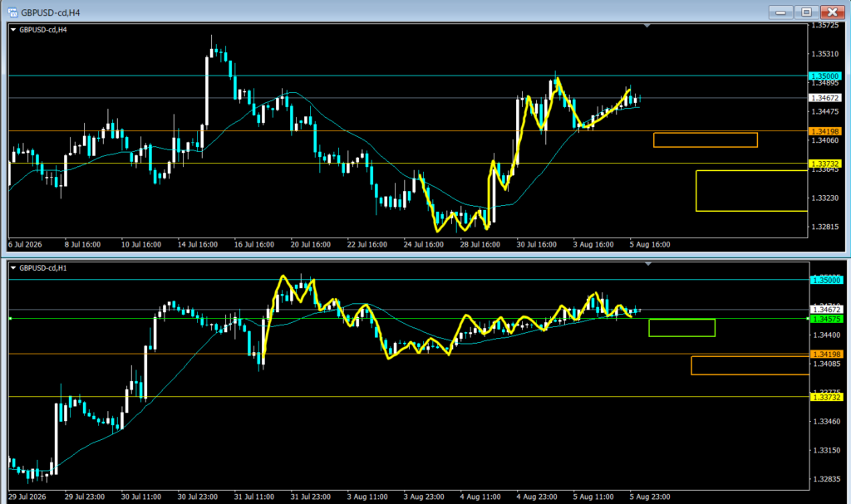This screenshot has width=851, height=504.
Task: Click the 28 Jul 16:00 time axis label
Action: coord(480,245)
